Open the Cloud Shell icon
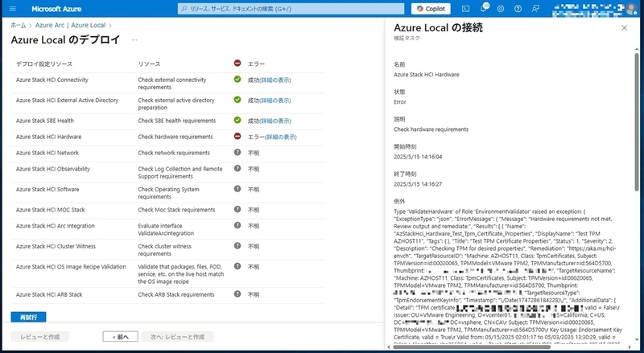 [465, 9]
